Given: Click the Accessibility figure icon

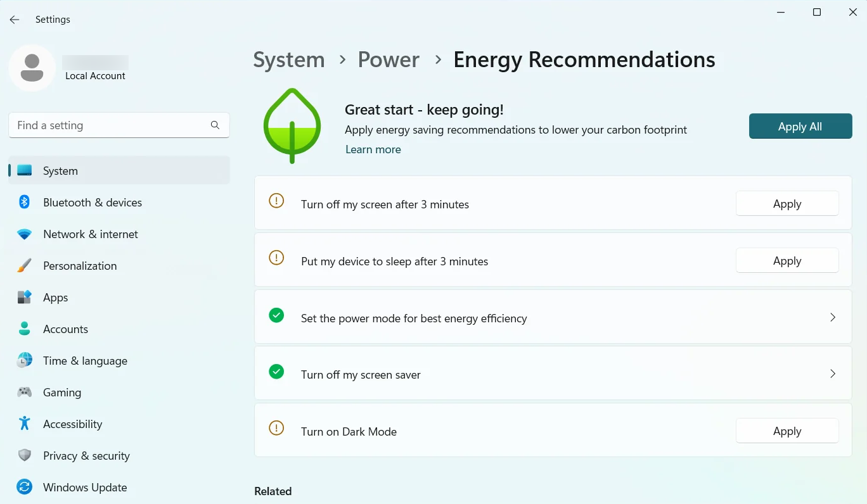Looking at the screenshot, I should tap(24, 424).
